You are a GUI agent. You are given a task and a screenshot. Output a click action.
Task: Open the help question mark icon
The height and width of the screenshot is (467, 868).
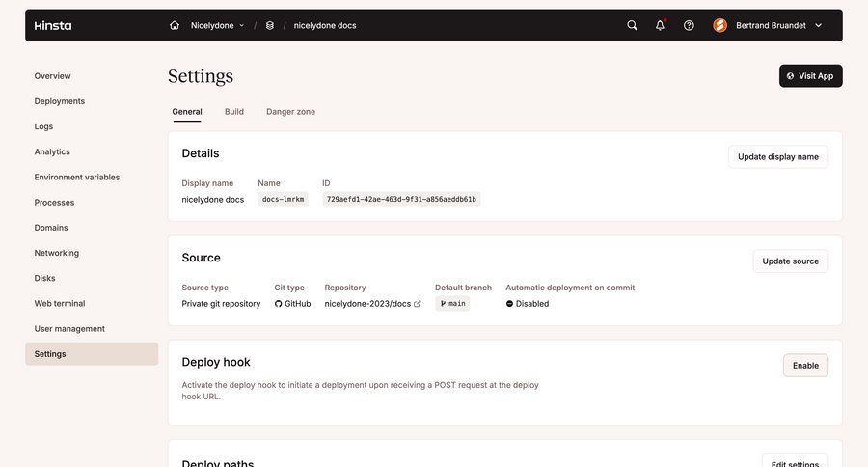click(x=689, y=25)
